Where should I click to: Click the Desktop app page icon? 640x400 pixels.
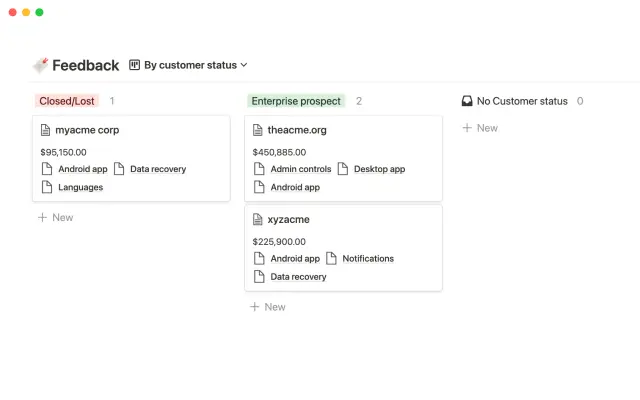tap(343, 169)
